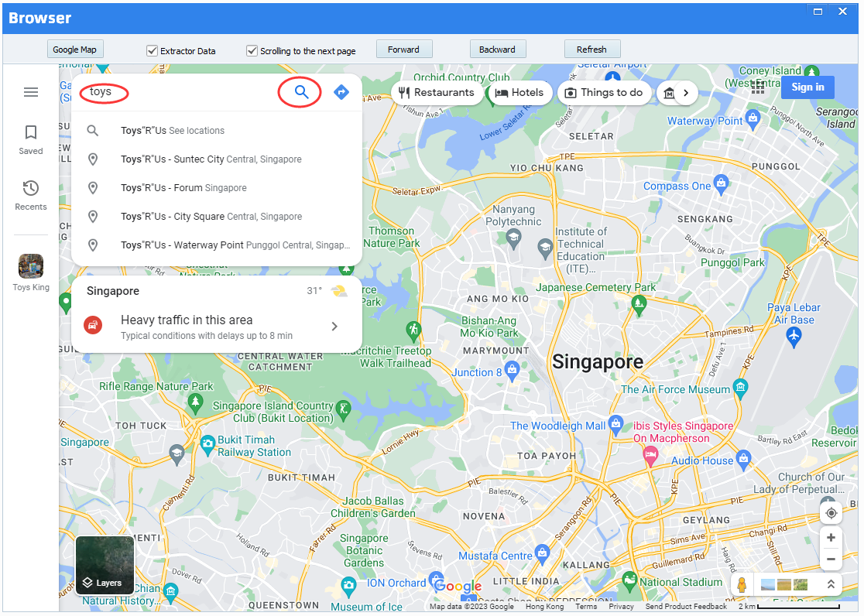
Task: Click the Sign in button
Action: pyautogui.click(x=807, y=87)
